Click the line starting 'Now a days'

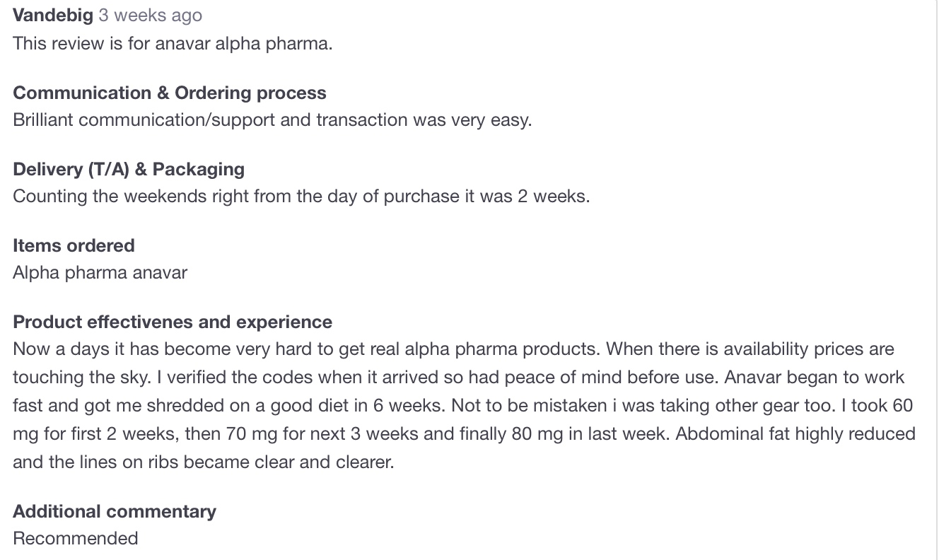click(453, 349)
